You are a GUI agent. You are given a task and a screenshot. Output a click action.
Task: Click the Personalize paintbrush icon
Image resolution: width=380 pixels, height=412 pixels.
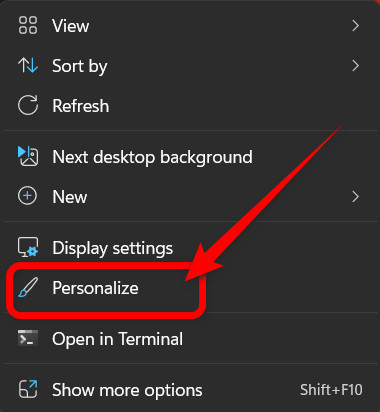[28, 287]
